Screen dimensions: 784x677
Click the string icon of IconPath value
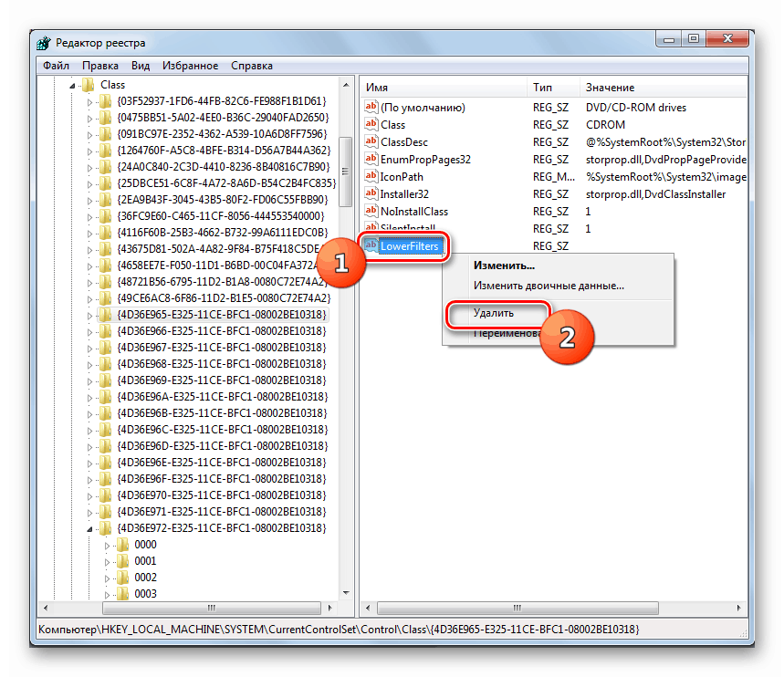click(371, 176)
